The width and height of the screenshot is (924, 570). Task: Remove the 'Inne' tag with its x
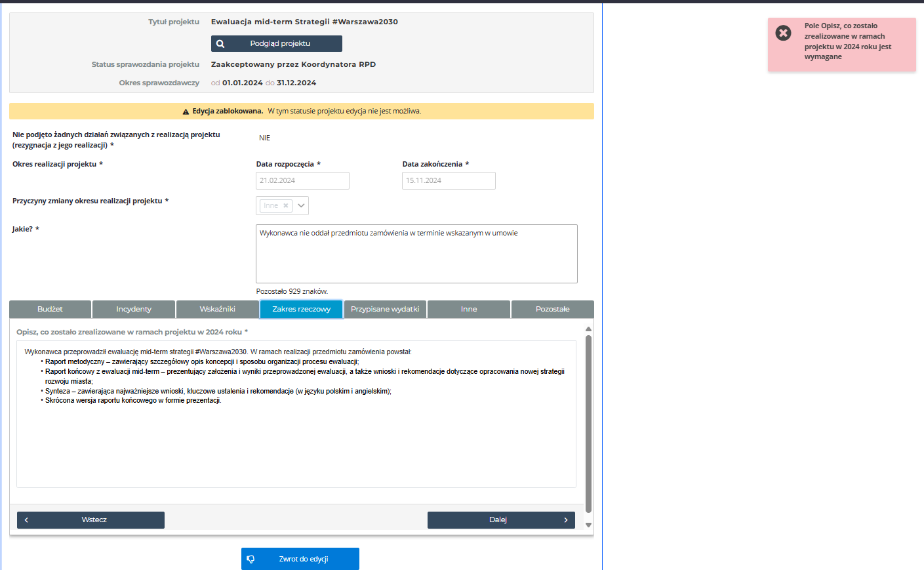point(286,206)
